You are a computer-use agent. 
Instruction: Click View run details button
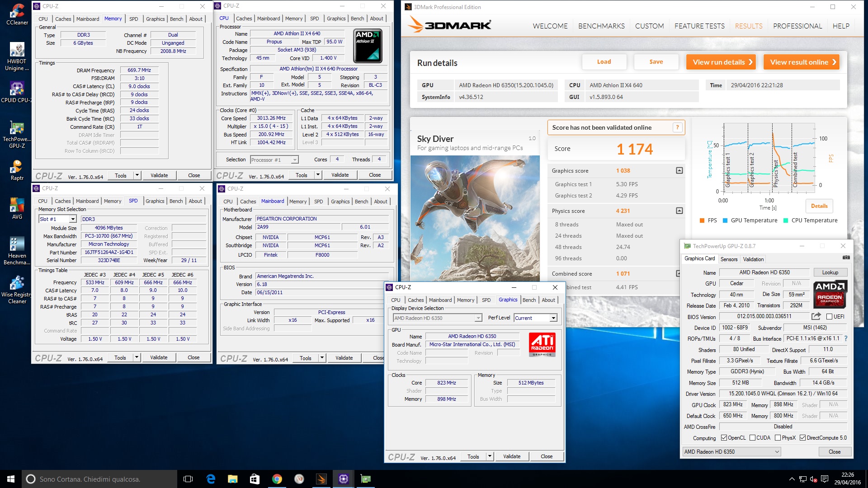coord(721,62)
